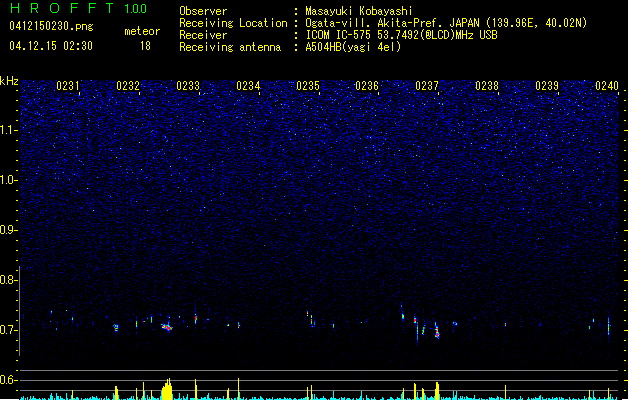Image resolution: width=629 pixels, height=400 pixels.
Task: Click the 0232 time marker
Action: 128,86
